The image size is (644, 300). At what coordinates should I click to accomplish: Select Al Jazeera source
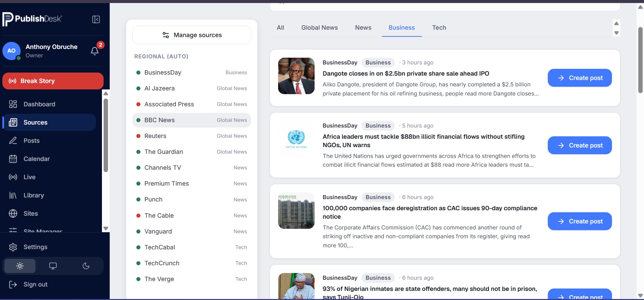pos(192,88)
